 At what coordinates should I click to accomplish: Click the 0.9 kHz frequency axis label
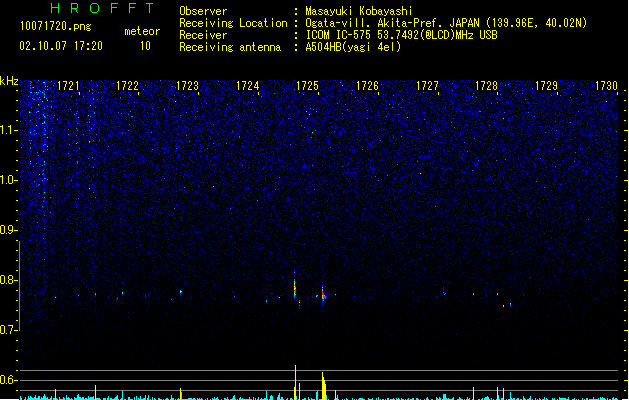[x=8, y=230]
